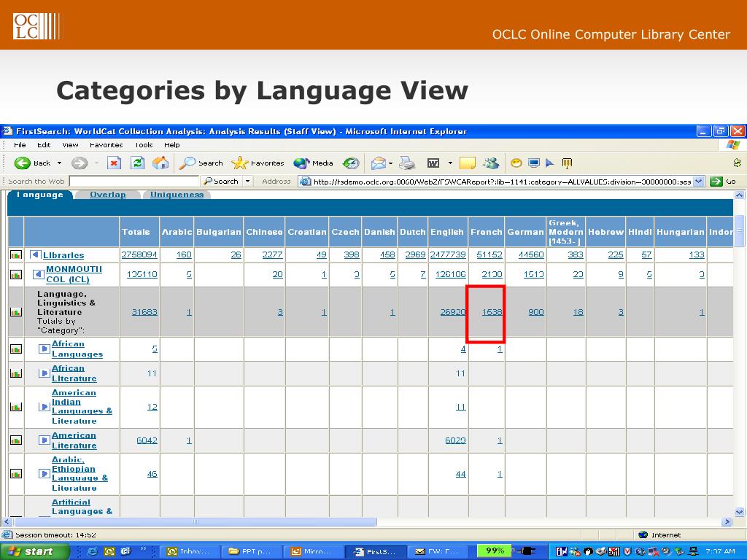Switch to the Overlap tab
Image resolution: width=747 pixels, height=560 pixels.
click(x=108, y=194)
